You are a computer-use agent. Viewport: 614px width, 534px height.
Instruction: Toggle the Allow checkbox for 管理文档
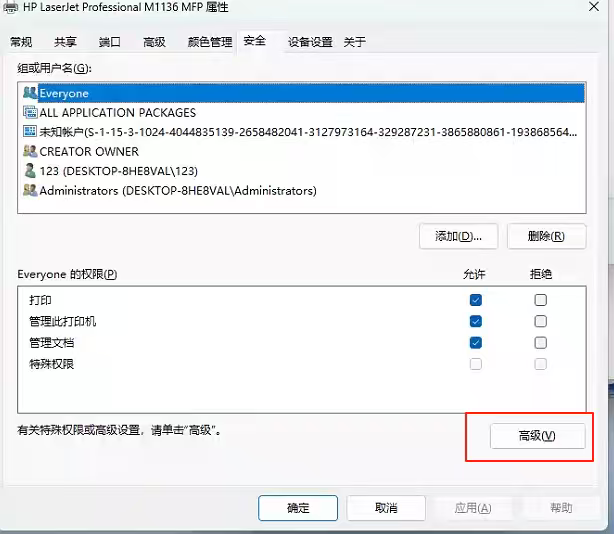pos(476,343)
